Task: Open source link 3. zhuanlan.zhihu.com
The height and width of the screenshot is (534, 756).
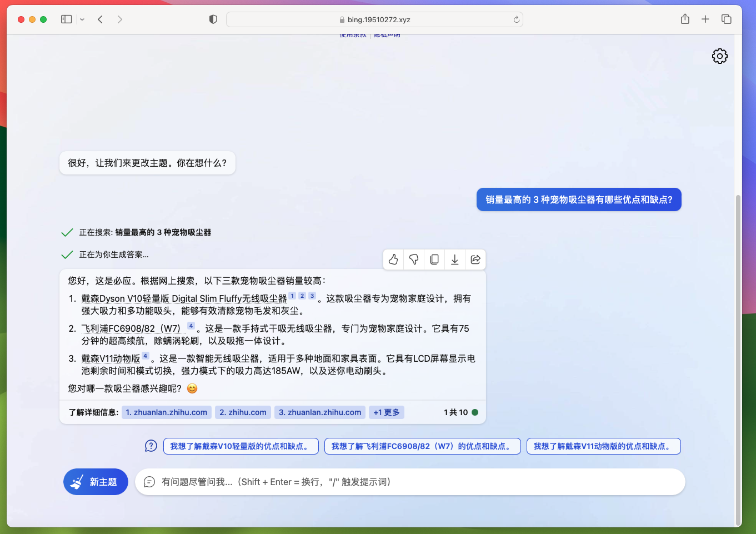Action: point(320,412)
